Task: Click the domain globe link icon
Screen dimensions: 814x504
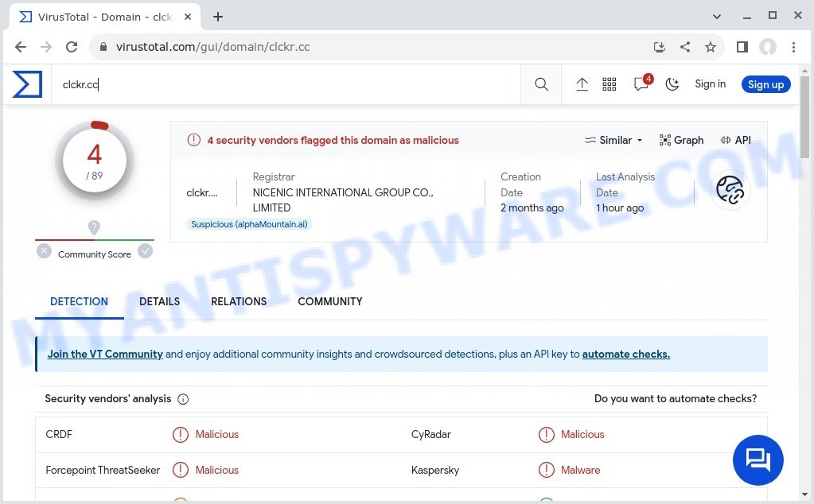Action: [730, 190]
